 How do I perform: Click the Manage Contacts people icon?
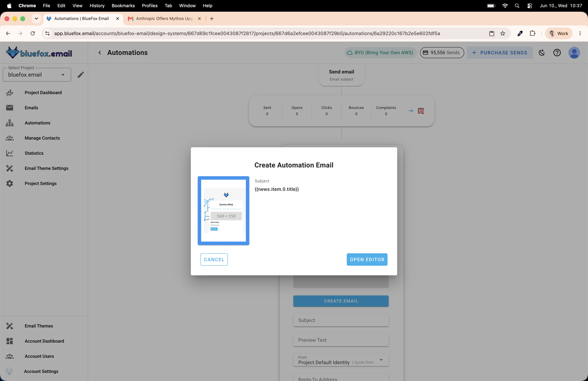[10, 138]
